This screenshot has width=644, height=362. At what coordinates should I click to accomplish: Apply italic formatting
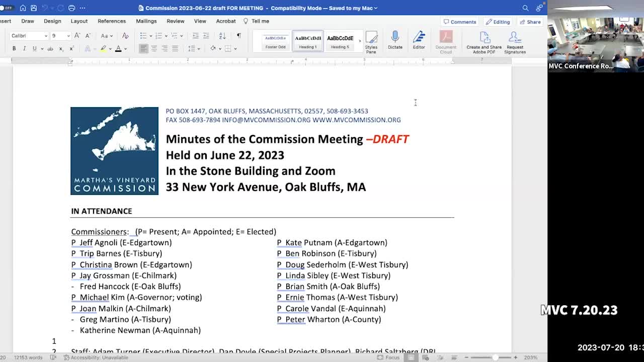(24, 49)
